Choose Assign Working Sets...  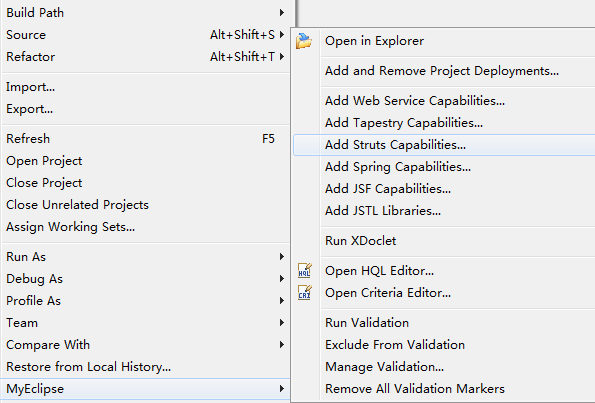tap(146, 227)
